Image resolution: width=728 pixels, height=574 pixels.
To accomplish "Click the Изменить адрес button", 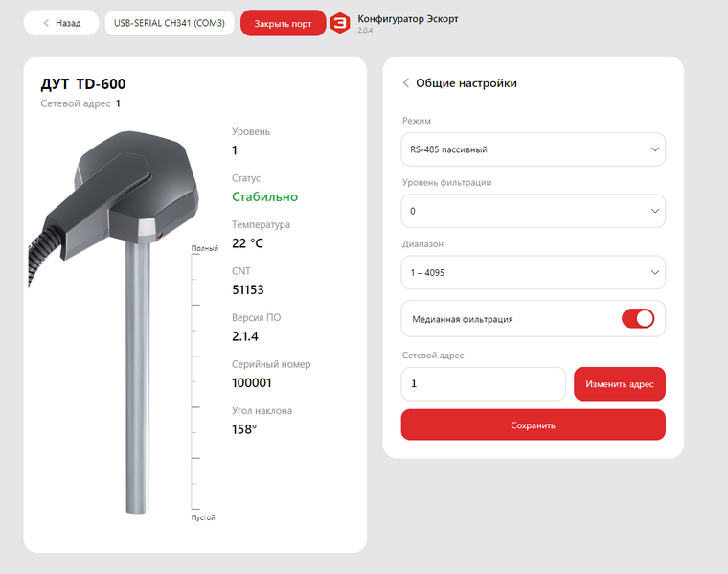I will point(620,384).
